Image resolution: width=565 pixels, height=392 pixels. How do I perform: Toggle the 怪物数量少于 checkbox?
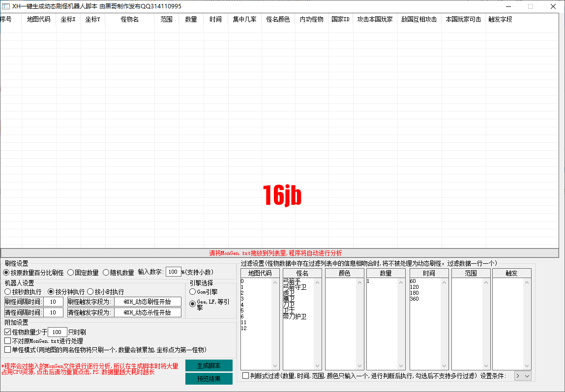tap(8, 332)
